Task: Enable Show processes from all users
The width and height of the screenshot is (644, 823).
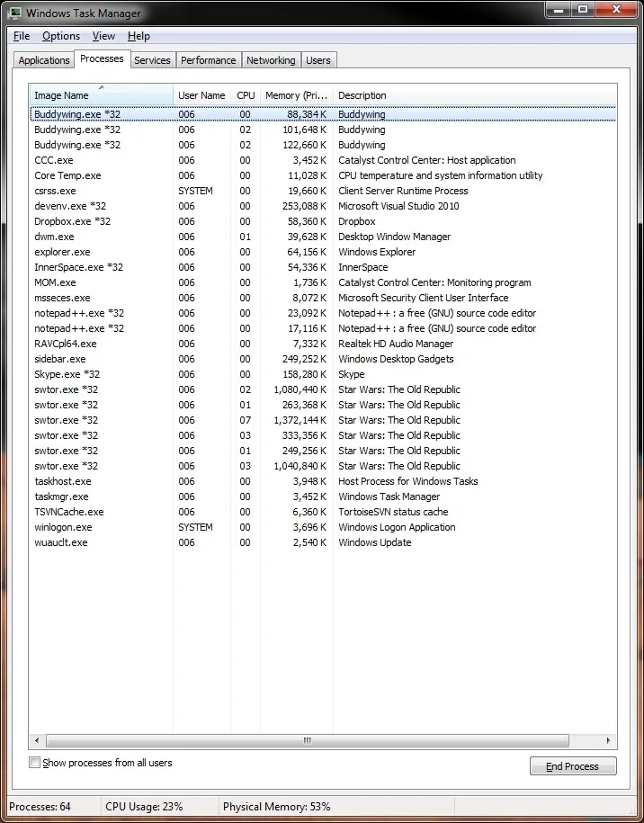Action: point(35,763)
